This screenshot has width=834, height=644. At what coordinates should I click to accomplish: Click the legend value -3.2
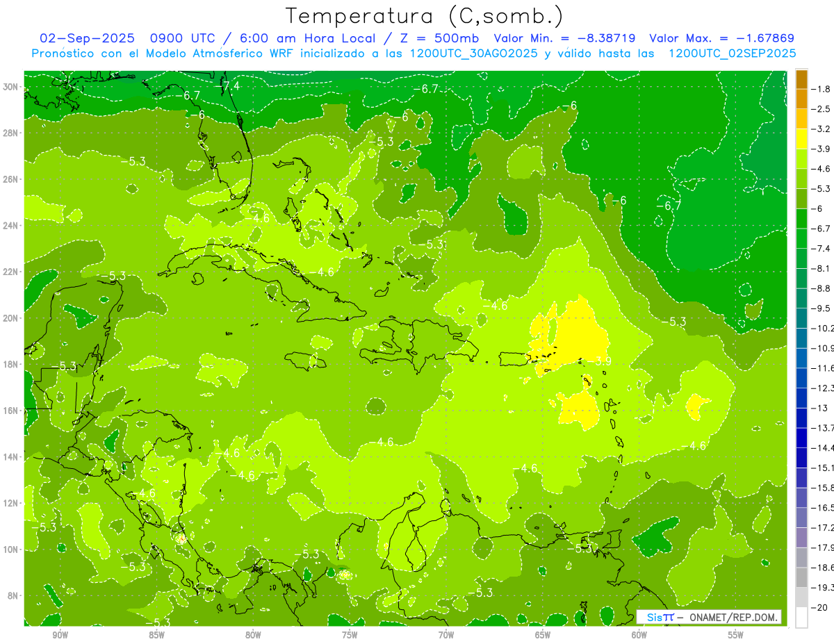coord(821,129)
